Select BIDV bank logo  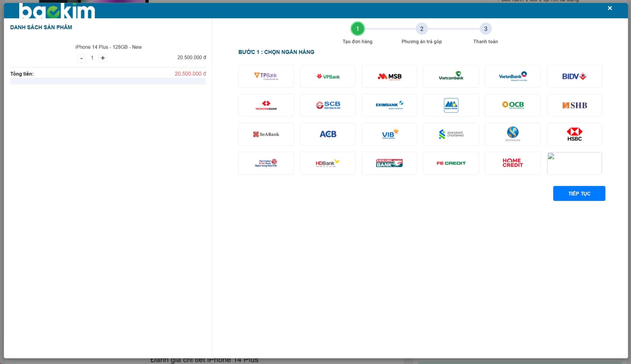pos(574,76)
